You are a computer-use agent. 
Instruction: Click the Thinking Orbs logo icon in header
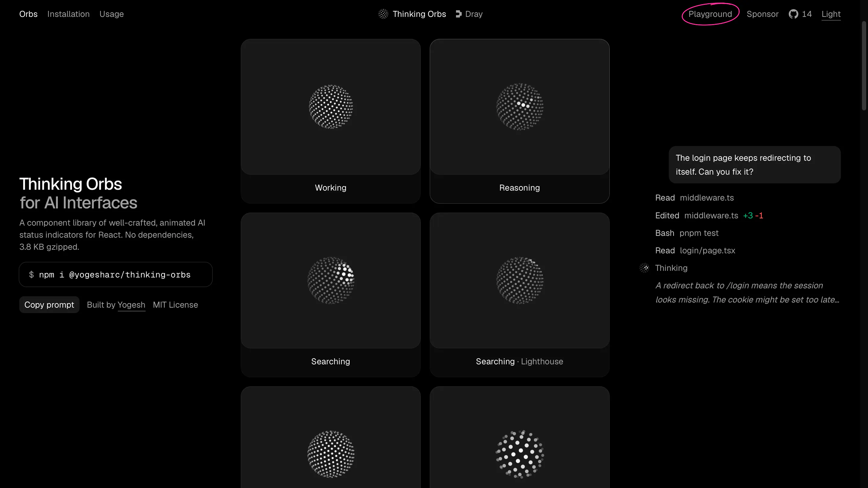click(x=383, y=14)
